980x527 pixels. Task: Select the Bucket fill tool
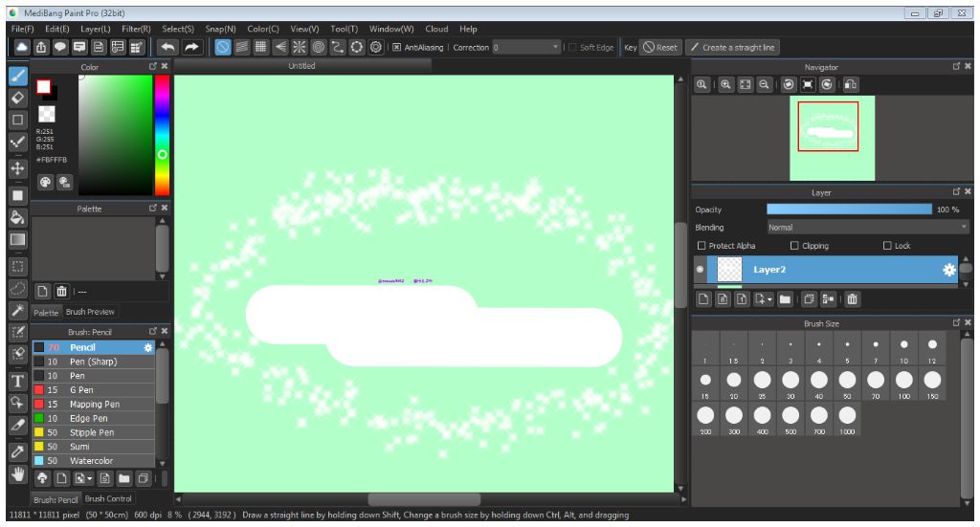(17, 218)
